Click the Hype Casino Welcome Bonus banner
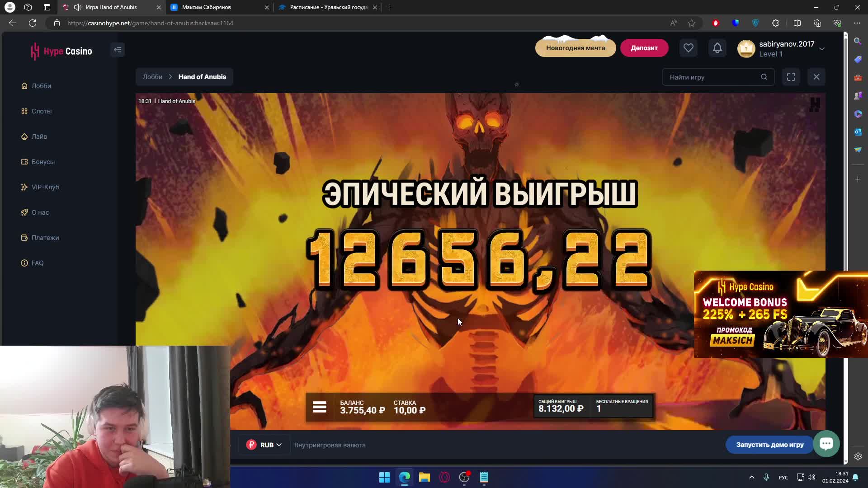The height and width of the screenshot is (488, 868). pos(781,314)
